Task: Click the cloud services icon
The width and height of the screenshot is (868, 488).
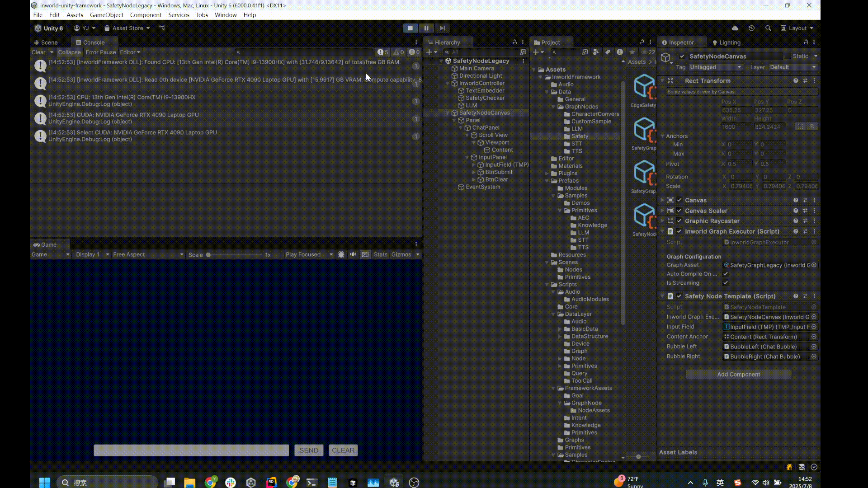Action: click(x=735, y=28)
